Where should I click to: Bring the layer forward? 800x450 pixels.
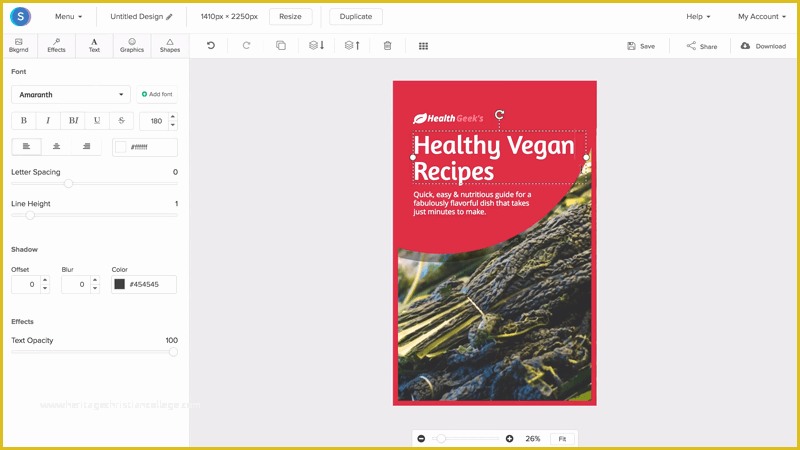352,45
